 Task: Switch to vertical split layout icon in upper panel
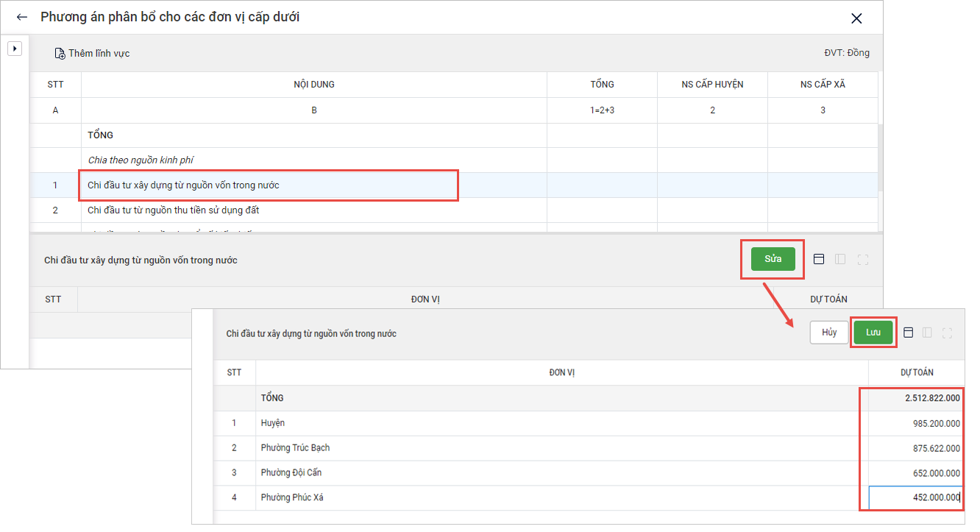840,259
